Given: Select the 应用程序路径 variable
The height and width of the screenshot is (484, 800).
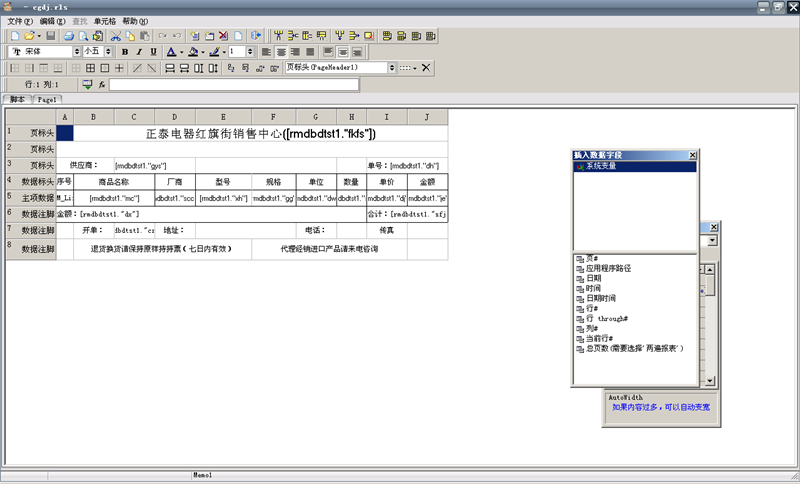Looking at the screenshot, I should tap(608, 268).
